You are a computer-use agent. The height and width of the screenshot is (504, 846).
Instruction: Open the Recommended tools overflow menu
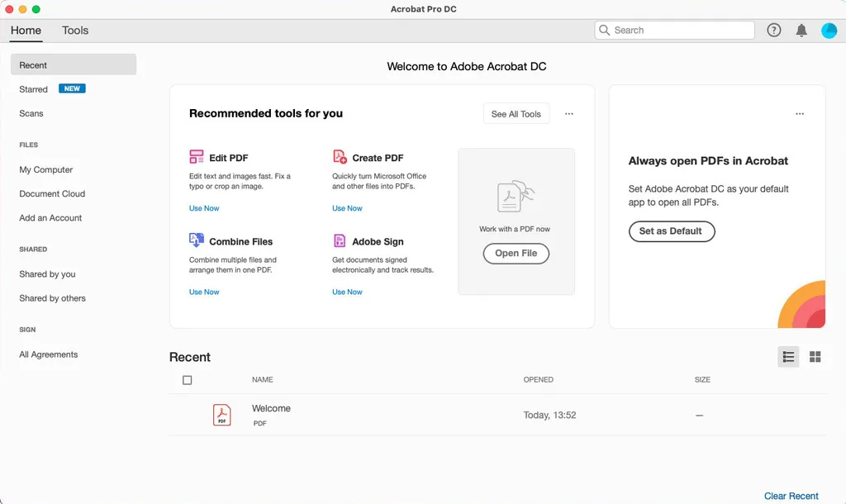(x=568, y=114)
